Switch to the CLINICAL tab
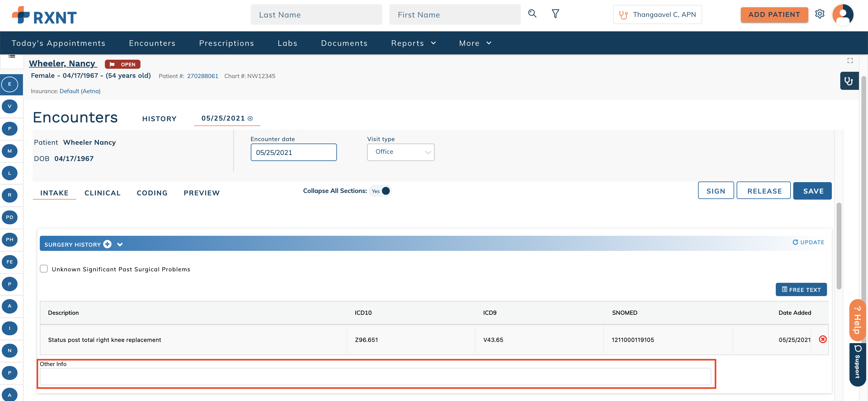 tap(102, 193)
